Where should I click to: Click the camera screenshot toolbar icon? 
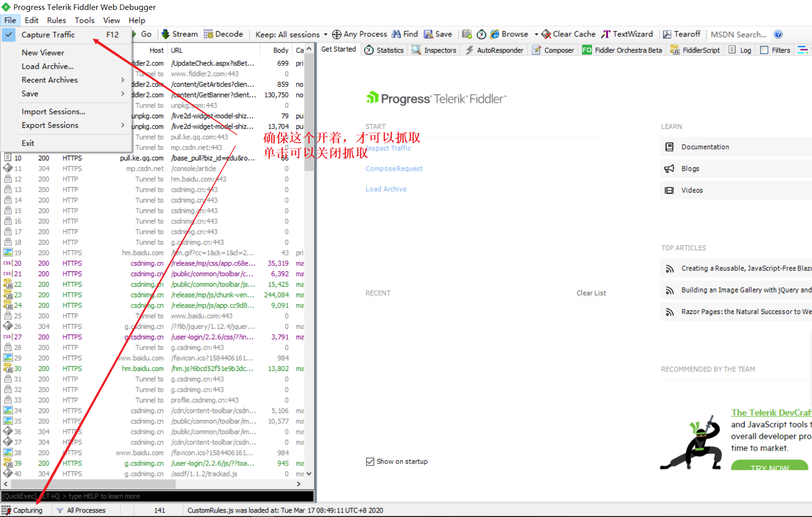point(467,34)
